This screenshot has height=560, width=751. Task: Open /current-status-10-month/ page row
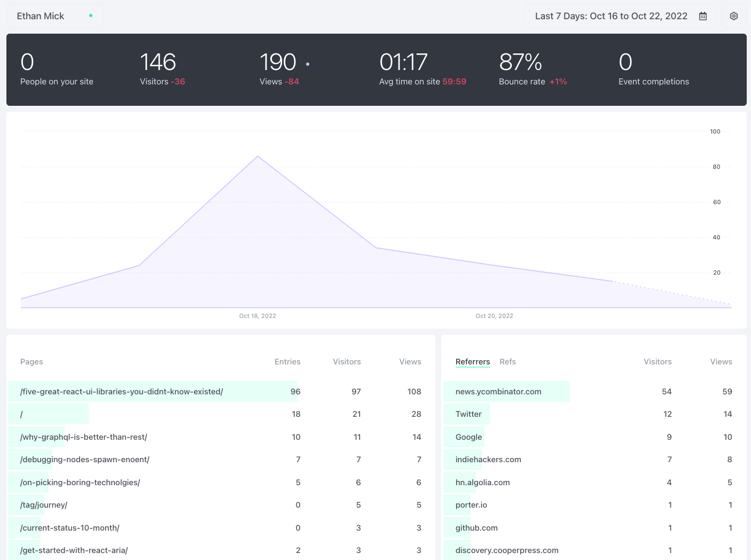pyautogui.click(x=221, y=528)
